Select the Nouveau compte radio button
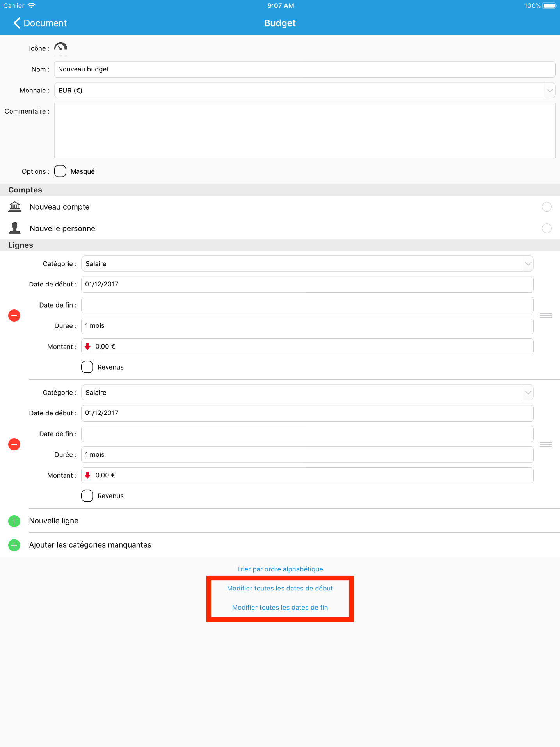 point(546,207)
